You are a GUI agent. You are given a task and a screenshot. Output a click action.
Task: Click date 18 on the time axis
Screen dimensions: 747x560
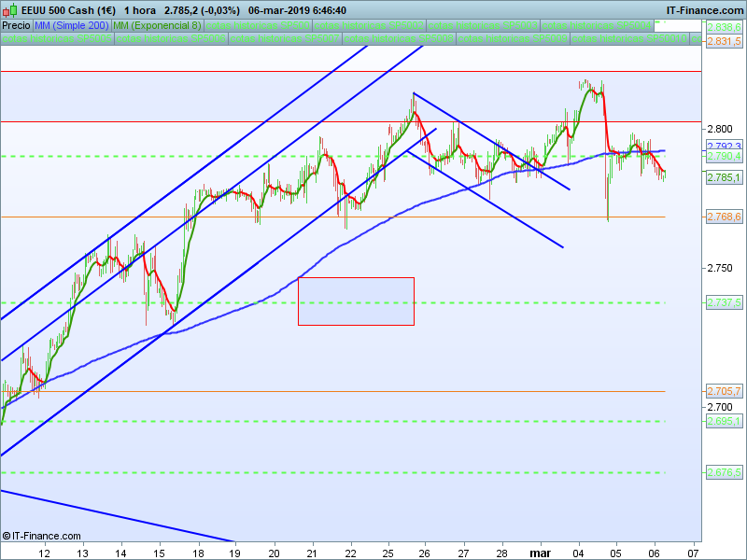tap(198, 553)
